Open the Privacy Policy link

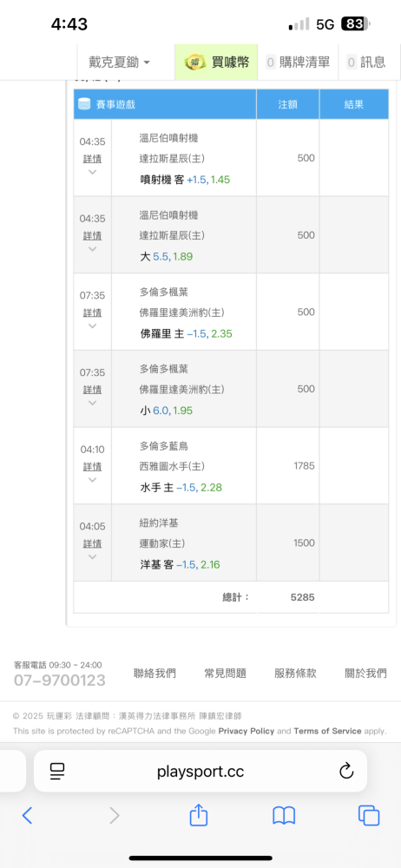click(x=247, y=731)
